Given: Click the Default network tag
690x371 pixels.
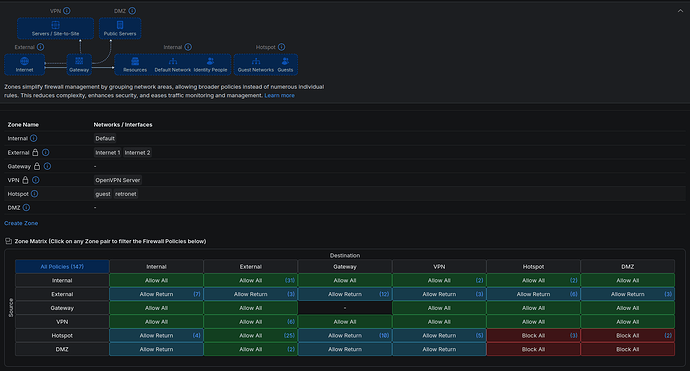Looking at the screenshot, I should (105, 138).
